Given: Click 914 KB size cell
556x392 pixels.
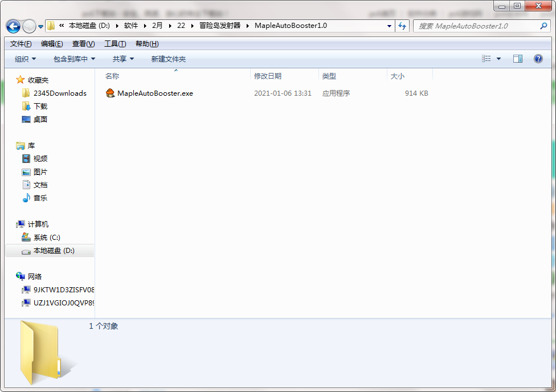Looking at the screenshot, I should click(x=416, y=93).
